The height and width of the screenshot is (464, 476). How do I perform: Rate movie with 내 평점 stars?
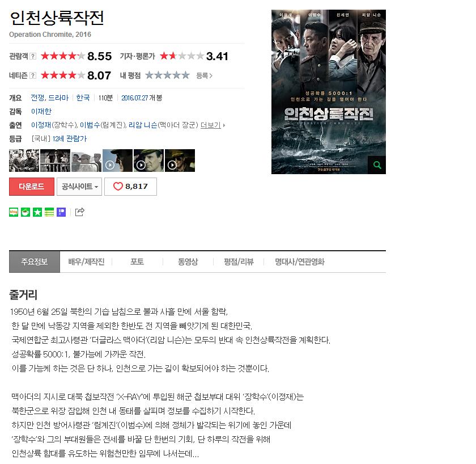[168, 75]
